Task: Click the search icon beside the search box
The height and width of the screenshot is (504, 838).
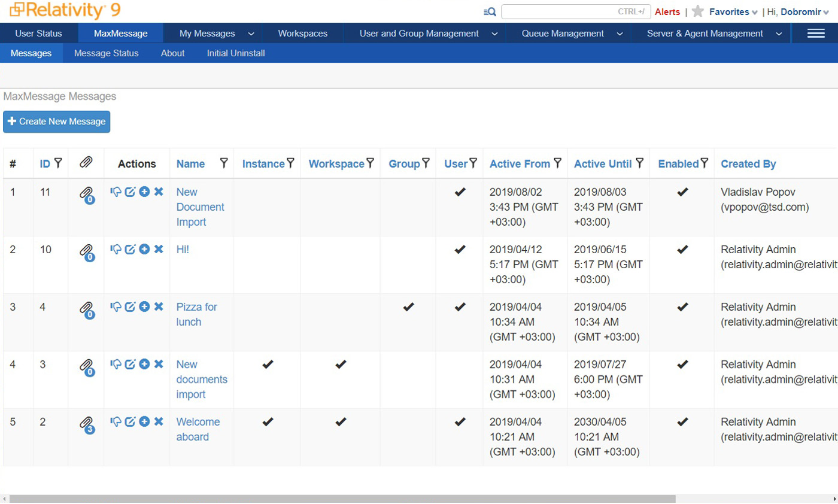Action: tap(490, 11)
